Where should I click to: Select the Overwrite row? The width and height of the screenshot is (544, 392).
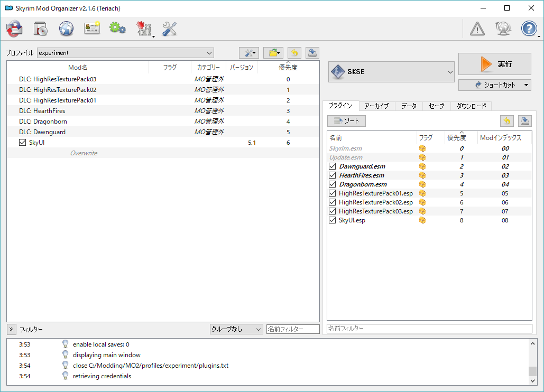tap(163, 153)
